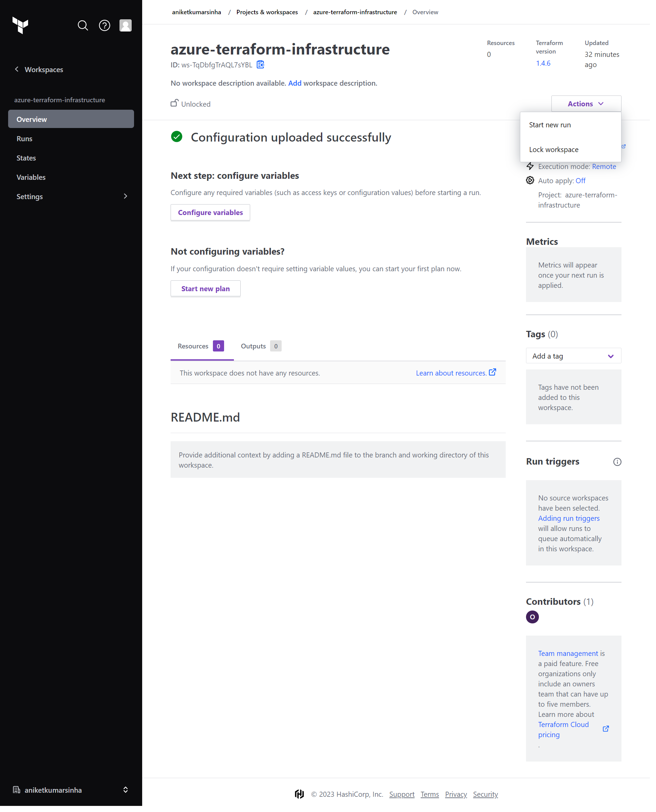Open the help question mark icon
Viewport: 656px width, 812px height.
click(x=105, y=26)
